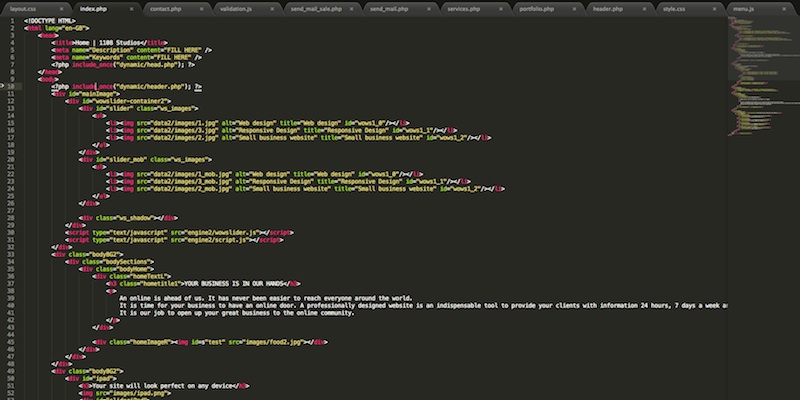Close the index.php tab
This screenshot has width=800, height=400.
pos(131,9)
